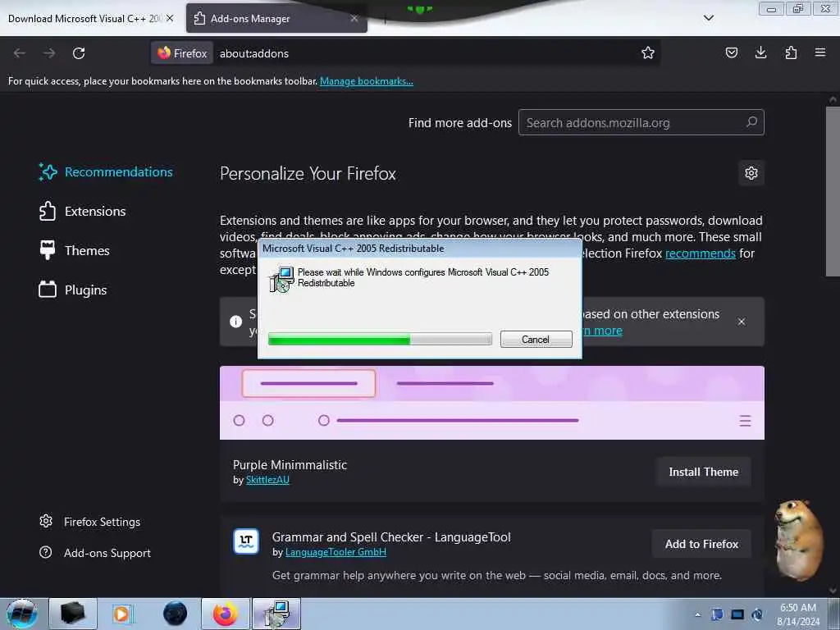Click the LanguageTool extension icon

point(246,541)
